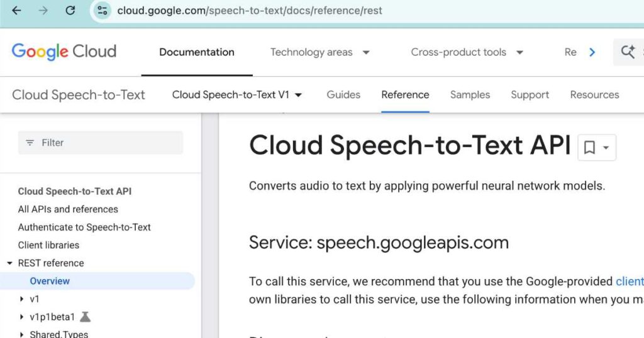Expand the v1 tree arrow

click(22, 299)
